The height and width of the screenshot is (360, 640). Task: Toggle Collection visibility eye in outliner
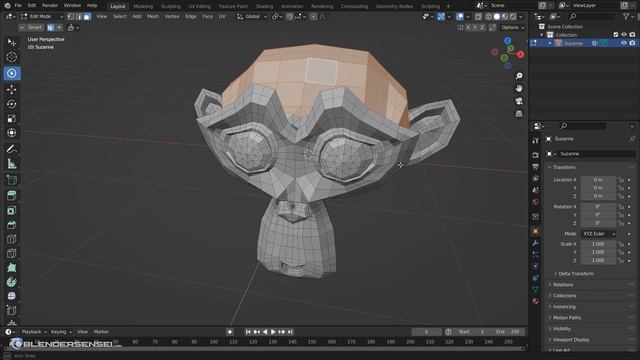pos(624,35)
